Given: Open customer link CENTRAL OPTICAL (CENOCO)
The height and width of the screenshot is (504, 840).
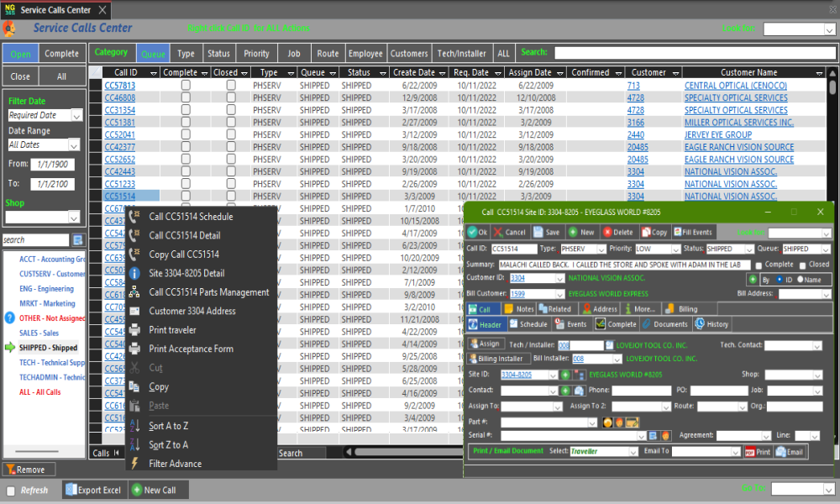Looking at the screenshot, I should tap(735, 86).
